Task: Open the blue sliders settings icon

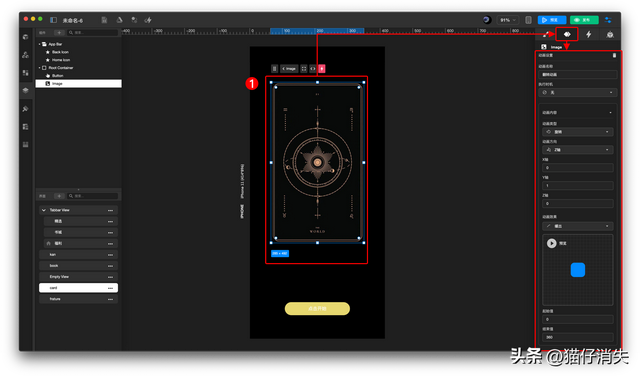Action: 608,20
